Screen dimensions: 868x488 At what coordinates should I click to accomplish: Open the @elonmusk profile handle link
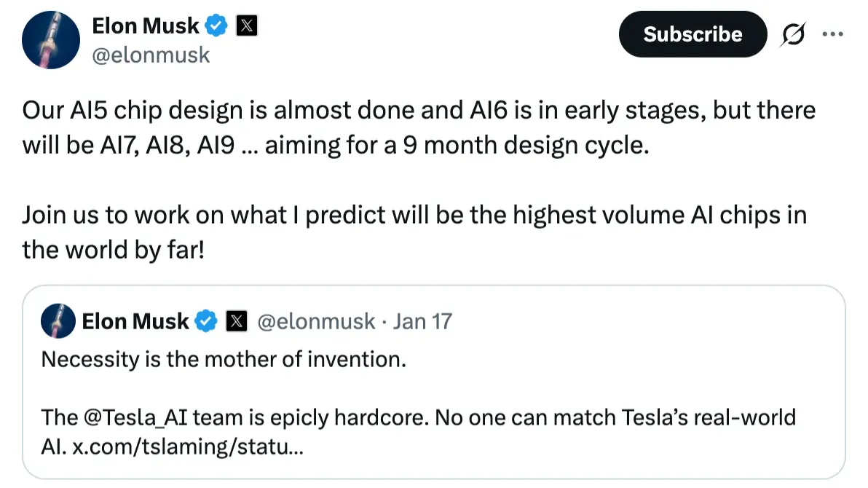coord(152,55)
